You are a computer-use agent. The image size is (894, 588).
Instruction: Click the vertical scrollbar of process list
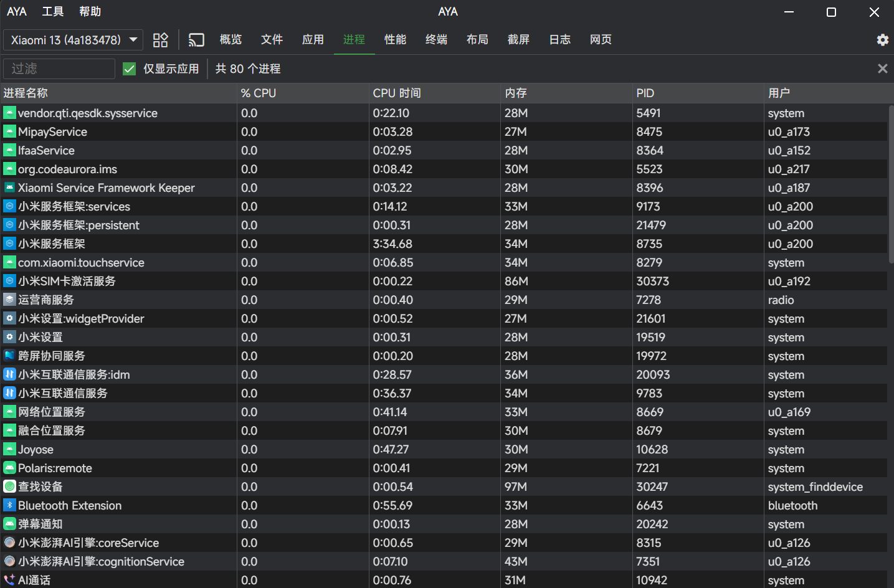click(891, 187)
